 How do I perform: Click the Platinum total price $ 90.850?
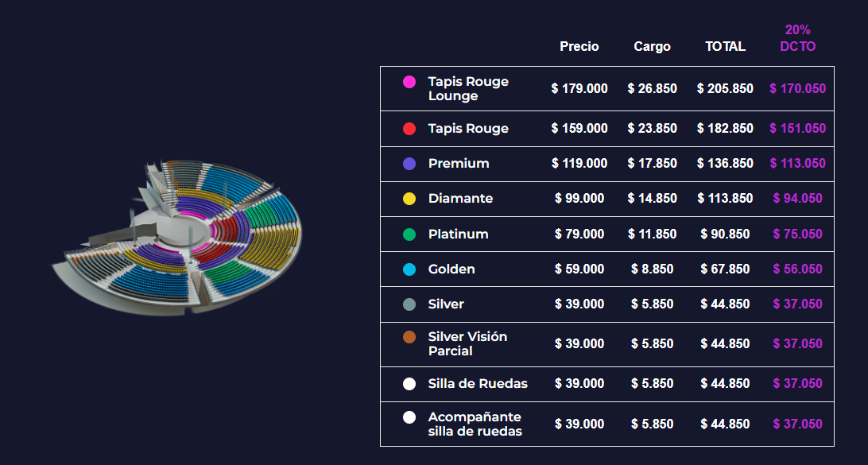(725, 234)
